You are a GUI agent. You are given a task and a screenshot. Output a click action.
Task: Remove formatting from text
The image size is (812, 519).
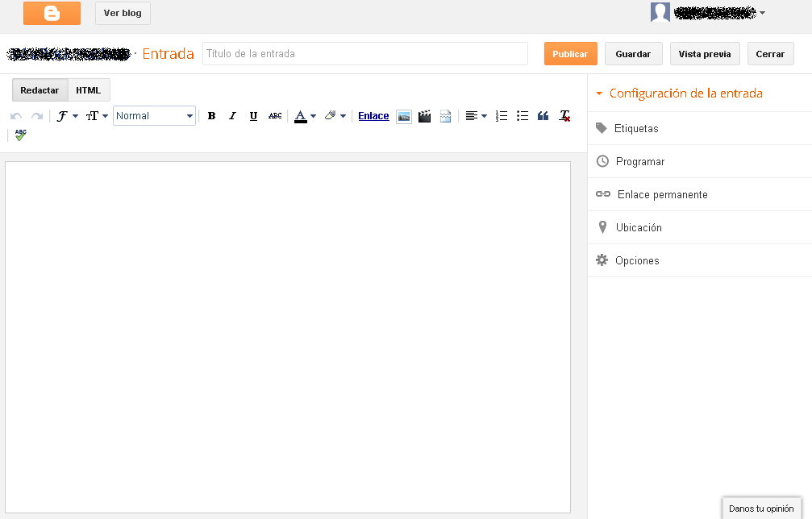(564, 116)
